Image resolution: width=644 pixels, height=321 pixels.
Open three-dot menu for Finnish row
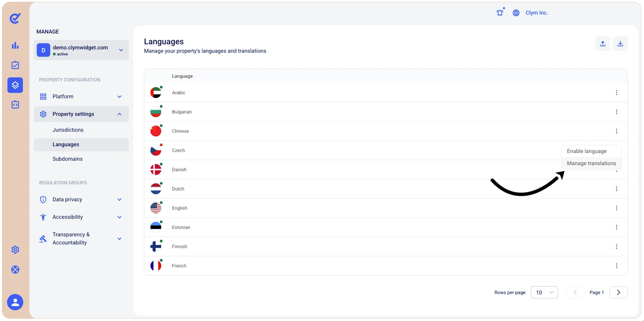pos(616,246)
